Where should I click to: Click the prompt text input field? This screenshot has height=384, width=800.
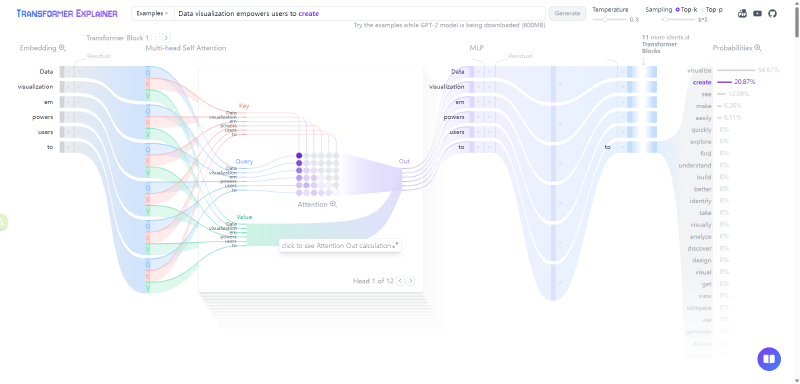pos(360,13)
